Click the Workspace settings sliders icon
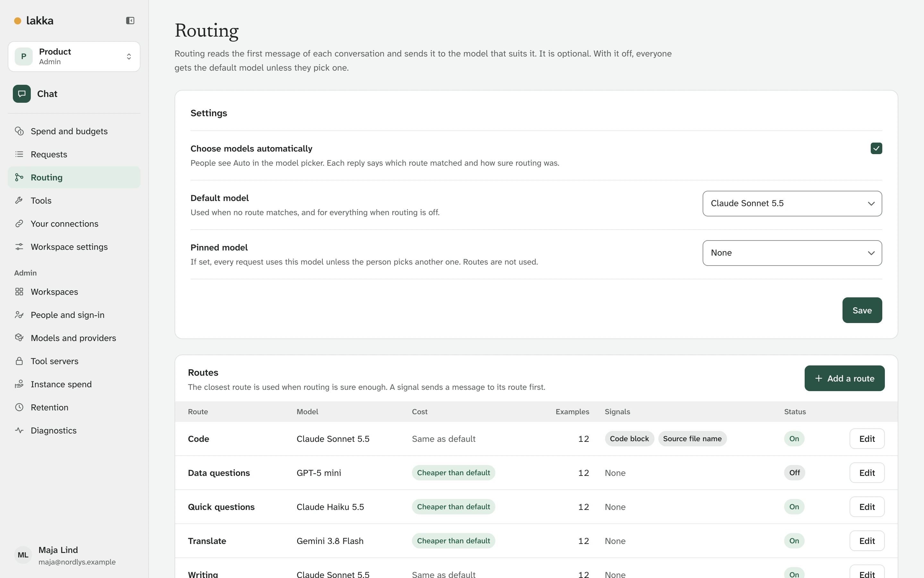The image size is (924, 578). click(19, 247)
